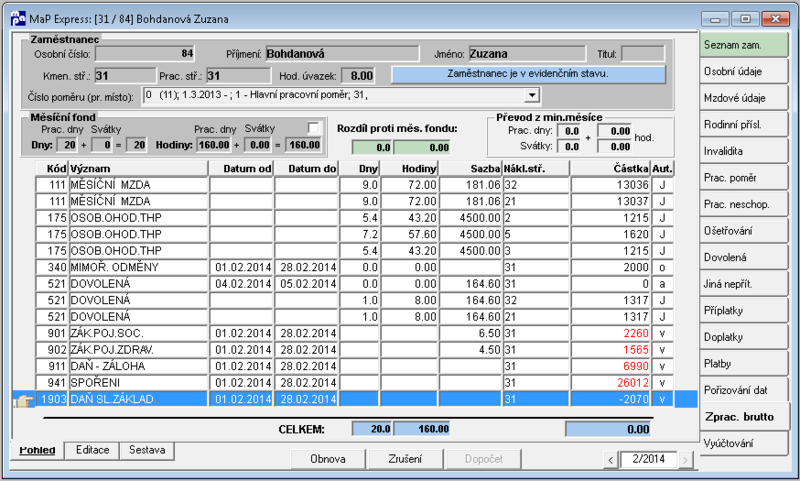This screenshot has height=481, width=800.
Task: Click the red amount 2260
Action: [610, 334]
